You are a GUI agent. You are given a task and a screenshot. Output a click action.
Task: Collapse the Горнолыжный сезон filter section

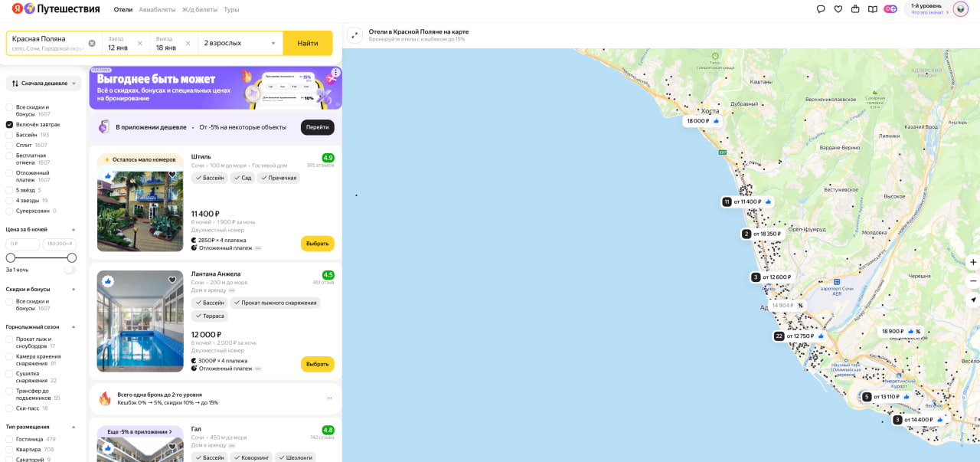[73, 327]
